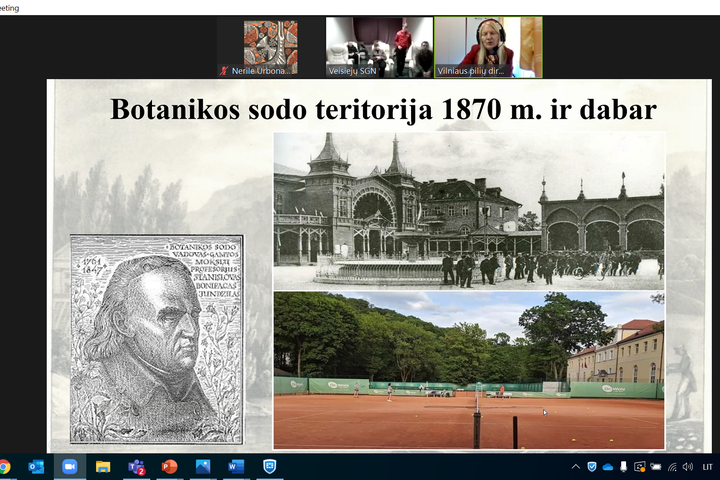The height and width of the screenshot is (480, 720).
Task: Open File Explorer from the taskbar
Action: coord(103,467)
